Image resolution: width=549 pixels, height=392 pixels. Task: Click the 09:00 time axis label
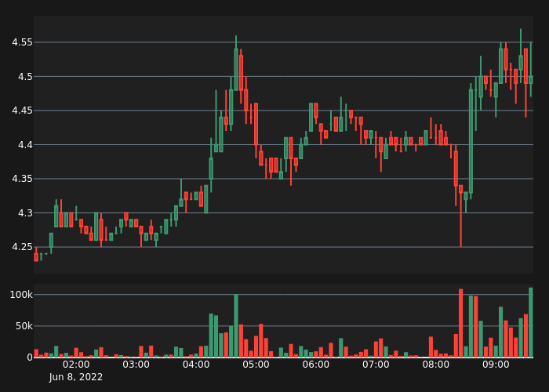(x=496, y=365)
